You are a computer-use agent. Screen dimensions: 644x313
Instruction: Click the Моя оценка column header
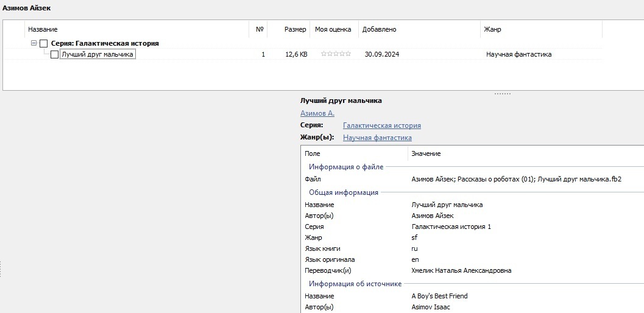pyautogui.click(x=333, y=29)
